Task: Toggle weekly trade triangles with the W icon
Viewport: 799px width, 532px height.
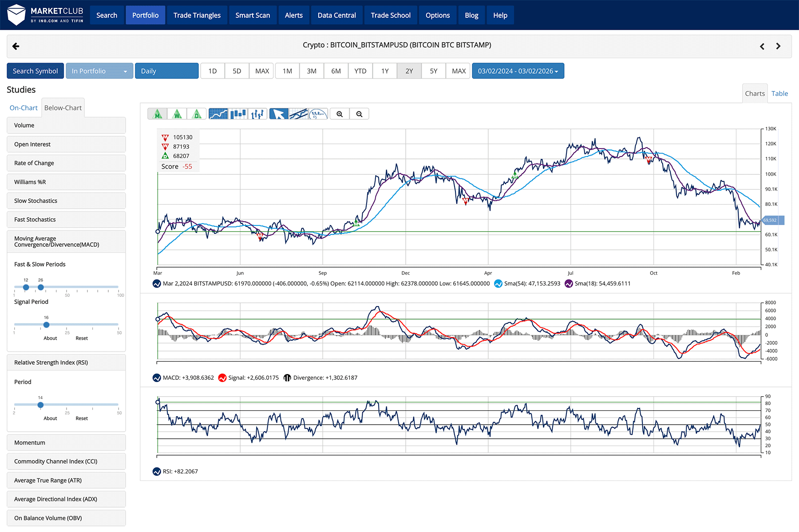Action: 177,114
